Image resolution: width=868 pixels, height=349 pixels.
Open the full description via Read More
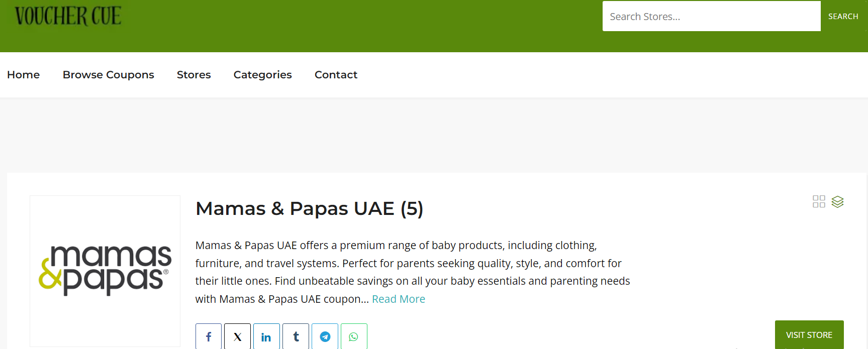point(399,298)
